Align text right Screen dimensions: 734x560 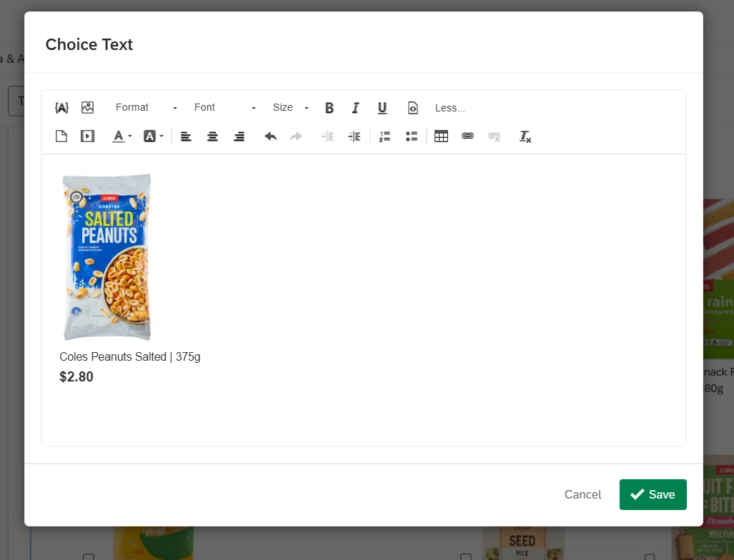(x=239, y=136)
